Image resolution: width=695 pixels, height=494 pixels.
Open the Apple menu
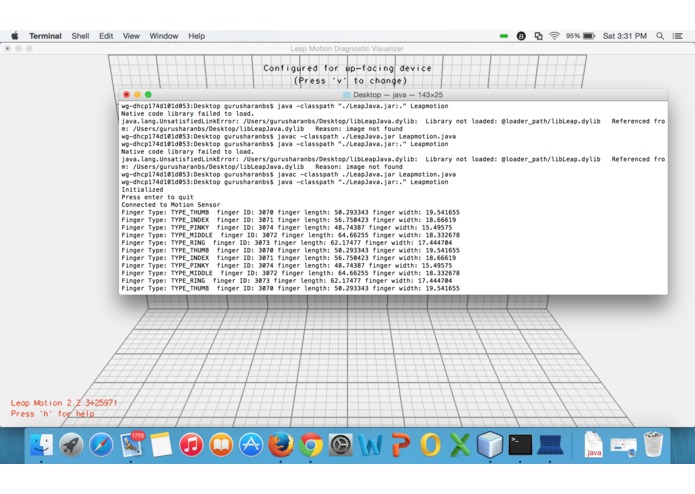coord(15,36)
